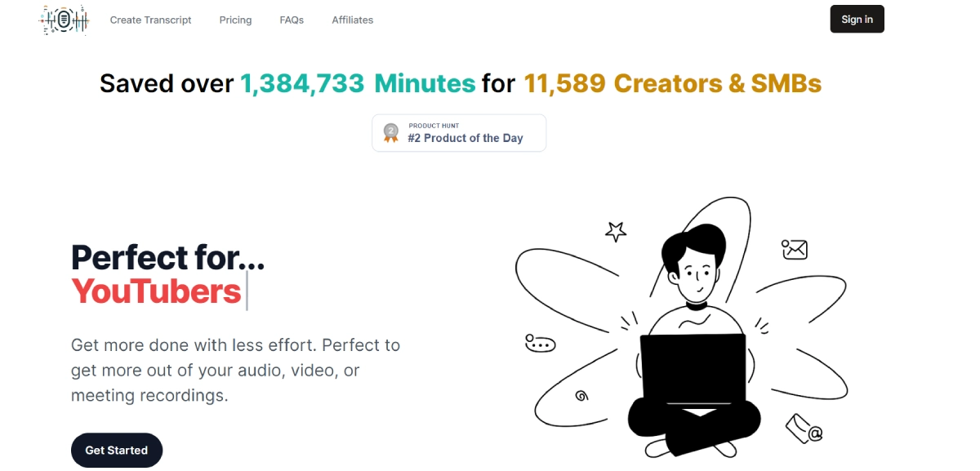
Task: Navigate to Affiliates
Action: pos(353,20)
